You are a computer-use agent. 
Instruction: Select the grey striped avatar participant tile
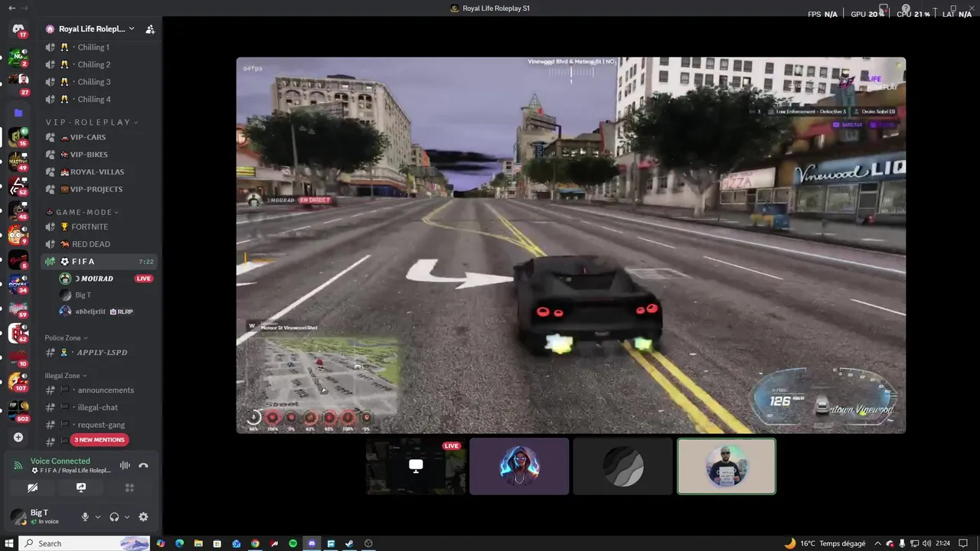click(623, 466)
